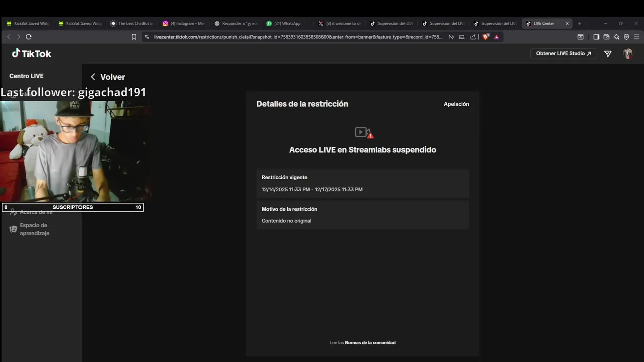The width and height of the screenshot is (644, 362).
Task: Click the livecenter.tiktok.com address bar
Action: [x=298, y=37]
